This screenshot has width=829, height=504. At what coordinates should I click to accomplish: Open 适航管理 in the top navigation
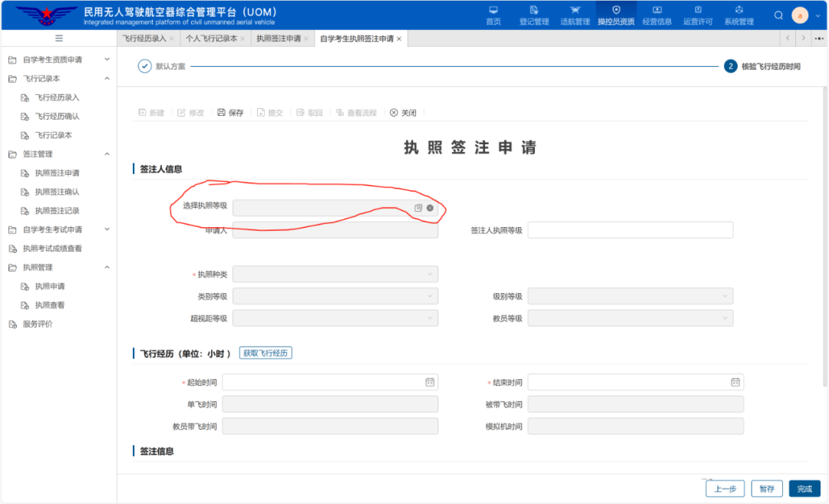point(575,15)
